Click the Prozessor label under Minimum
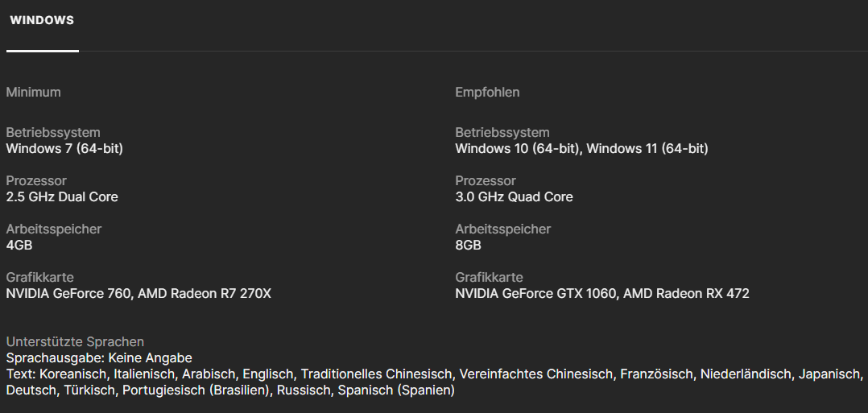This screenshot has height=413, width=868. (36, 180)
